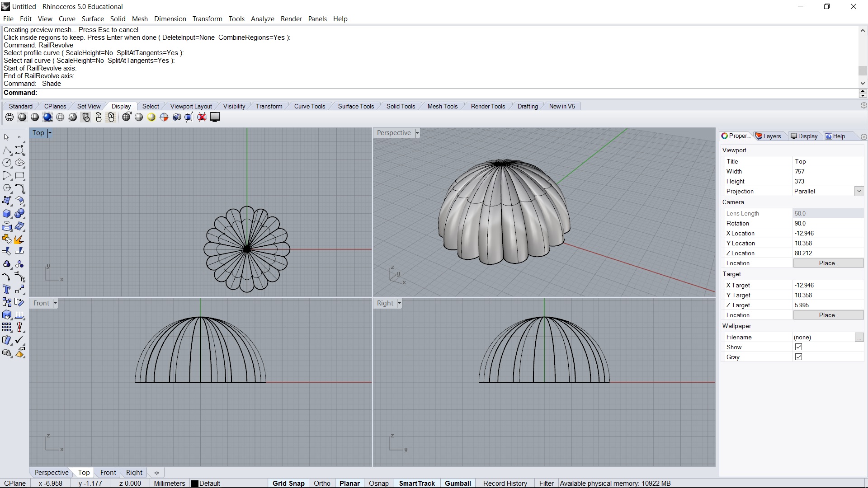This screenshot has height=488, width=868.
Task: Click the camera Location Place button
Action: point(828,263)
